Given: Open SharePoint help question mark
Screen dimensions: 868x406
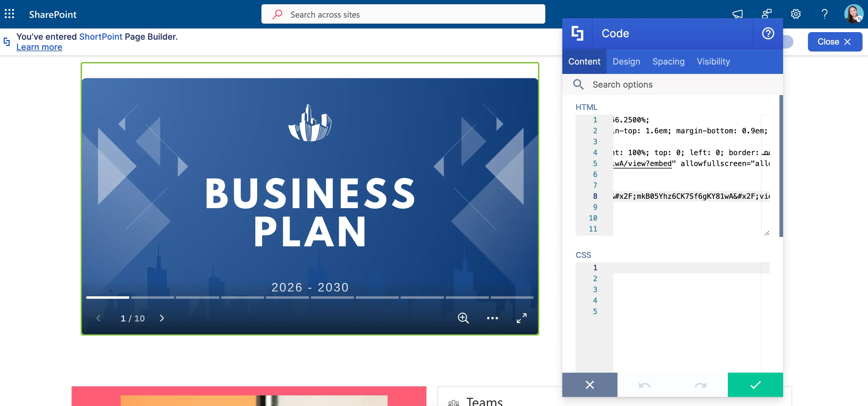Looking at the screenshot, I should coord(825,14).
